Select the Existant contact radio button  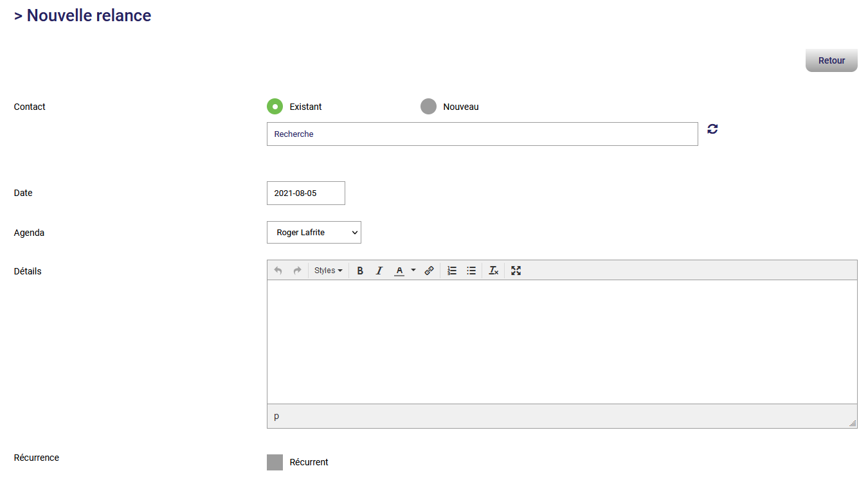(x=275, y=107)
